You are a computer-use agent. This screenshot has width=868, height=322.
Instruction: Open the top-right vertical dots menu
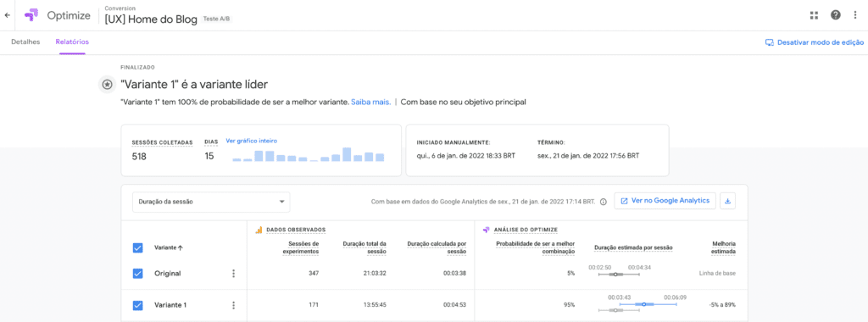pyautogui.click(x=855, y=15)
